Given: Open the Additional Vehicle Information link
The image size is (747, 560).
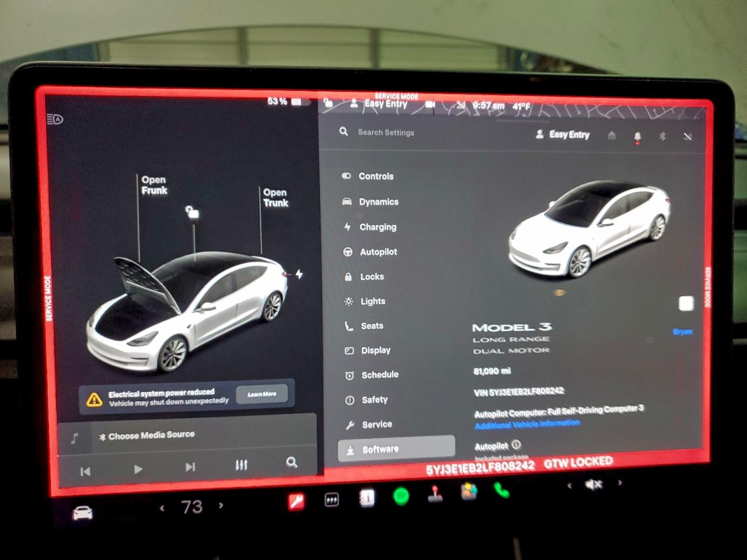Looking at the screenshot, I should pos(526,423).
